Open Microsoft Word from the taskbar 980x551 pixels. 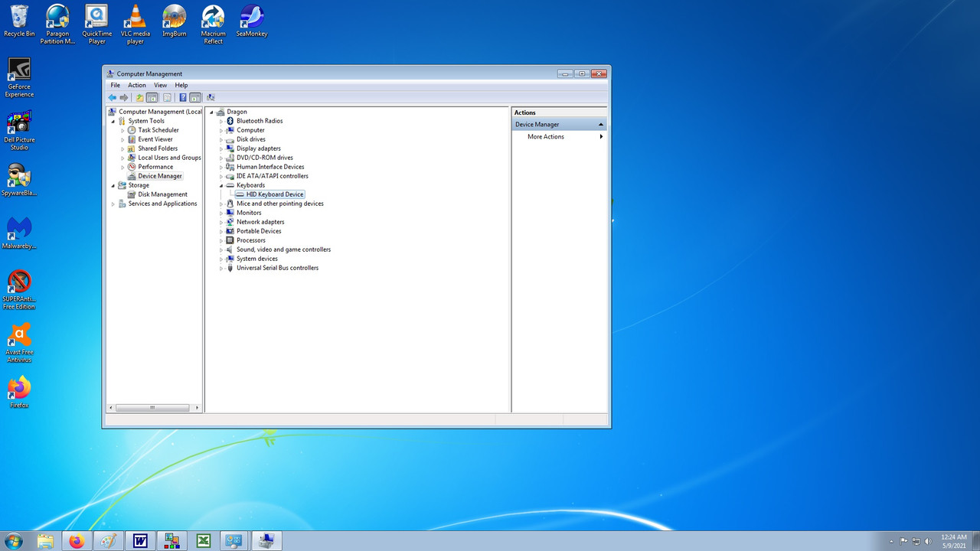[x=140, y=541]
